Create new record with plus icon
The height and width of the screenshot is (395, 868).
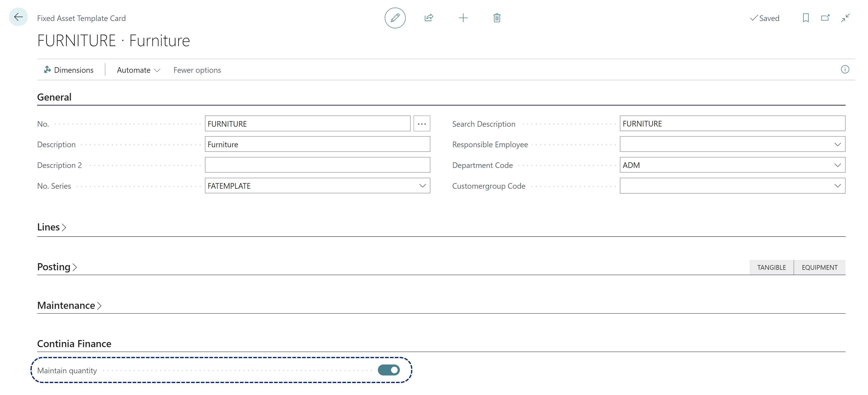pos(463,18)
